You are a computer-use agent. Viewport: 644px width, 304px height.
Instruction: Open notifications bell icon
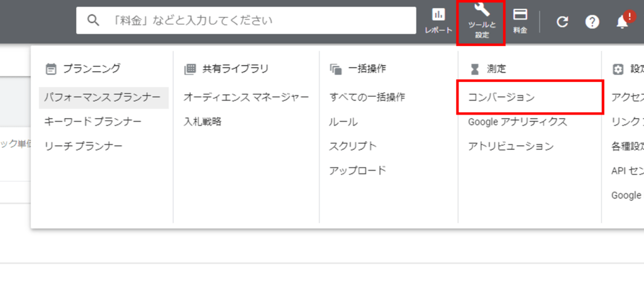pyautogui.click(x=623, y=23)
